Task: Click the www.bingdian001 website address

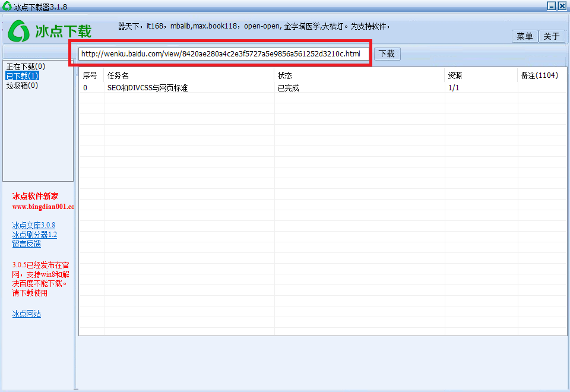Action: pos(43,207)
